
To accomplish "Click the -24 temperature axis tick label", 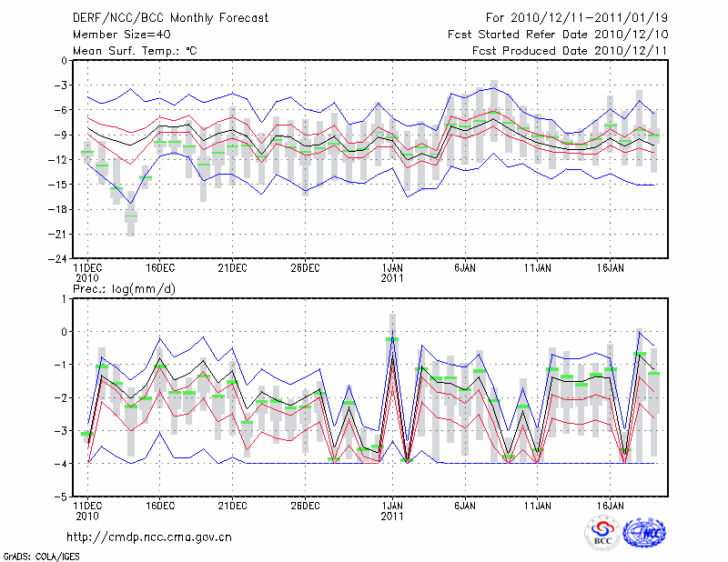I will click(57, 258).
